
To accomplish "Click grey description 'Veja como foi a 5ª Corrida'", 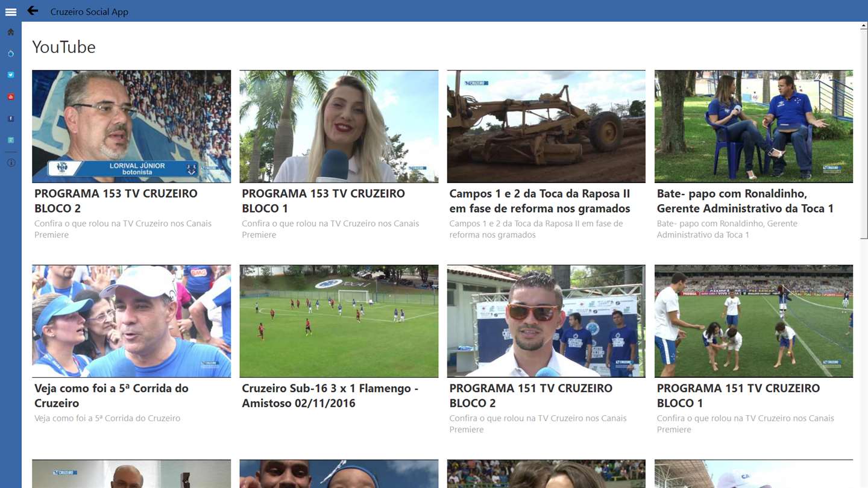I will 107,418.
